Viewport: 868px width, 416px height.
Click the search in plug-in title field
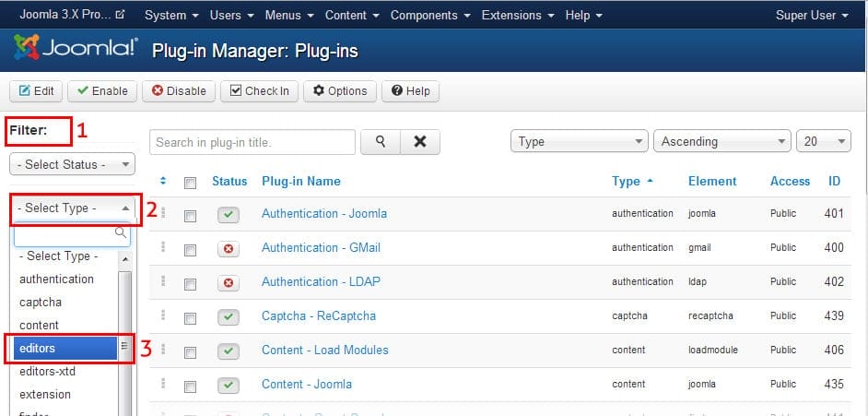click(252, 142)
